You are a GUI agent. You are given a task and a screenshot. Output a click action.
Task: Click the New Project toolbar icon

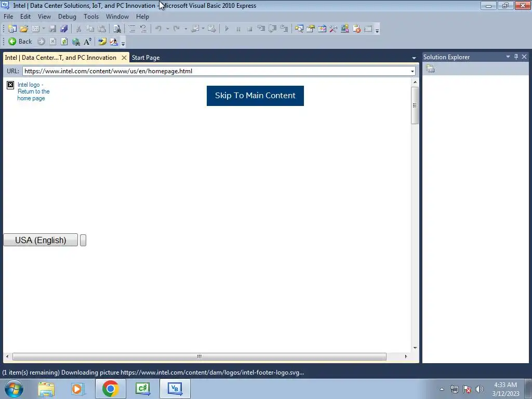pos(12,29)
